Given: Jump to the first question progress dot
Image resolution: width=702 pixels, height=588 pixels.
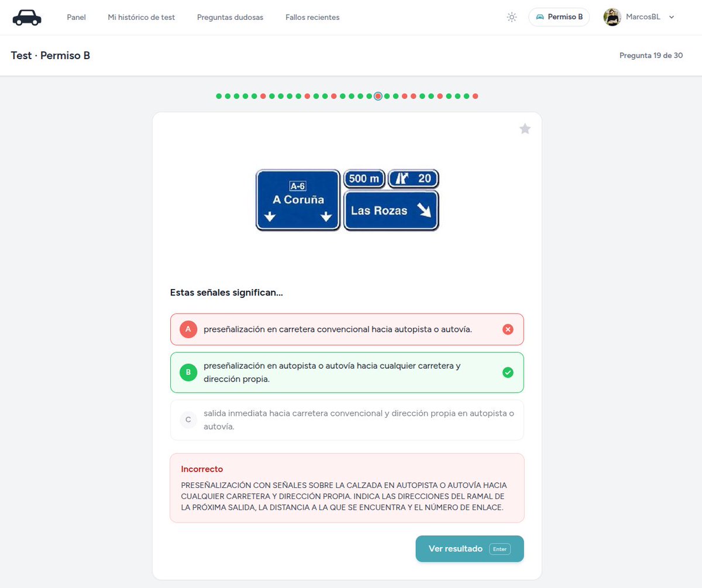Looking at the screenshot, I should (219, 96).
